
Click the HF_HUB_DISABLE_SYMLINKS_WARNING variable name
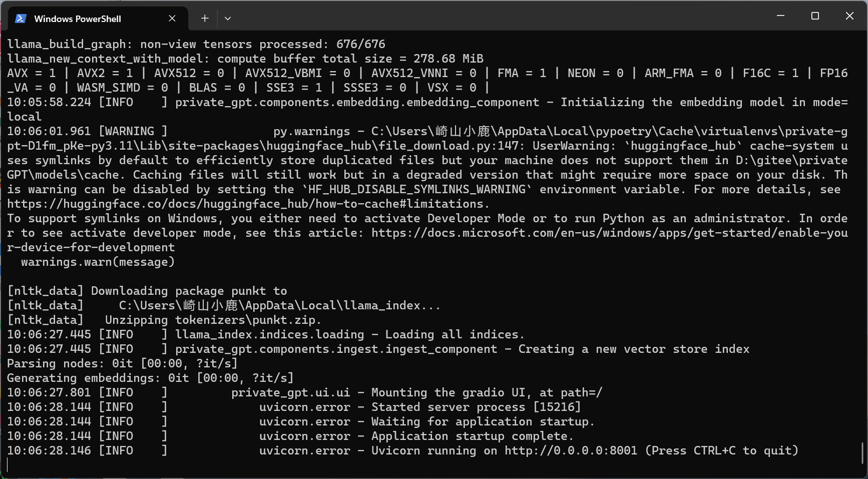click(417, 190)
